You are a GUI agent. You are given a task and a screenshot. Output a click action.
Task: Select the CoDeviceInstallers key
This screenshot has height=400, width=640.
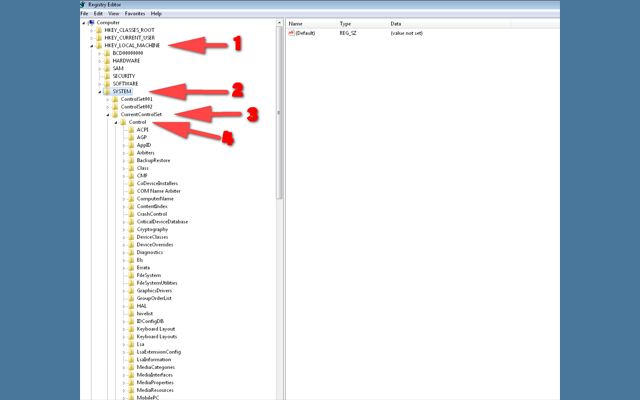pyautogui.click(x=157, y=183)
